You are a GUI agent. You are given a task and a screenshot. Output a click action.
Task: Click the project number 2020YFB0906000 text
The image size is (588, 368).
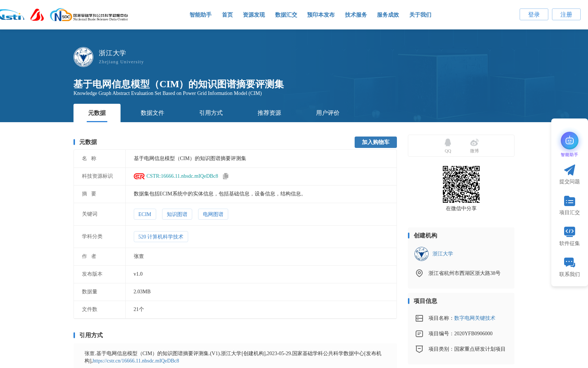tap(473, 334)
